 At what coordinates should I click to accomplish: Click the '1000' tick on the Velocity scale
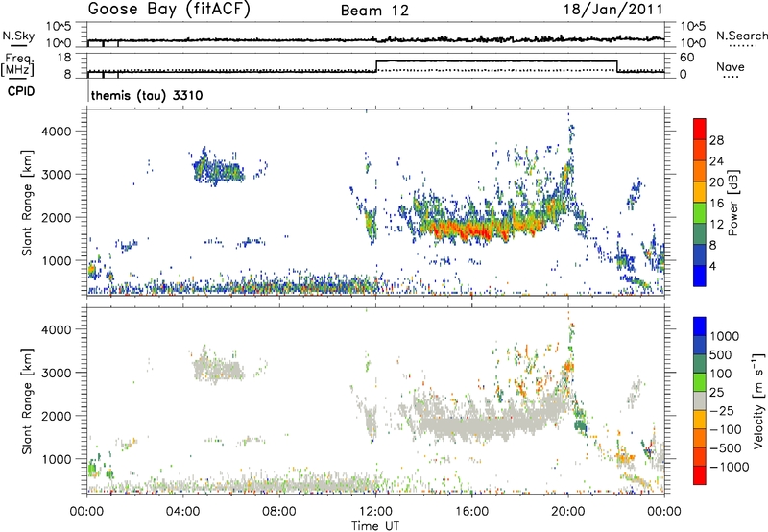point(724,336)
